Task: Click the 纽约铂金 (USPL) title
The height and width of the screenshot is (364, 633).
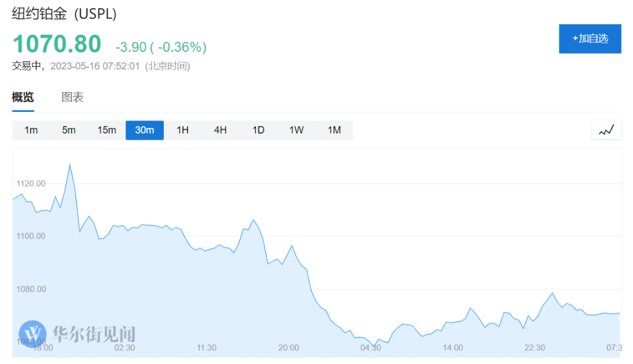Action: tap(64, 13)
